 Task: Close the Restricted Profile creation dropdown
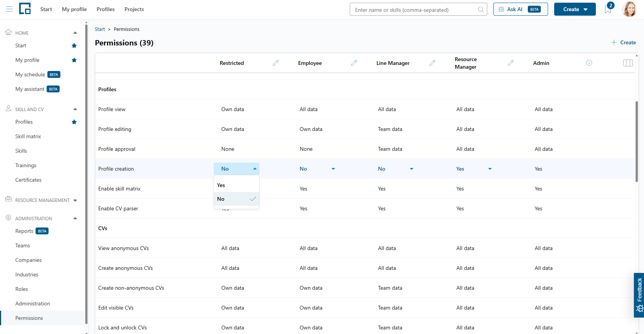point(237,169)
